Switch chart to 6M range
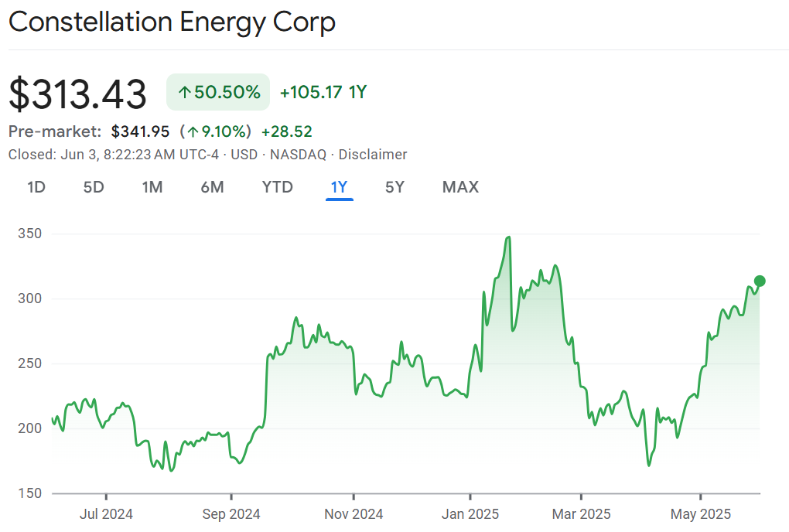Screen dimensions: 789x532 [212, 187]
